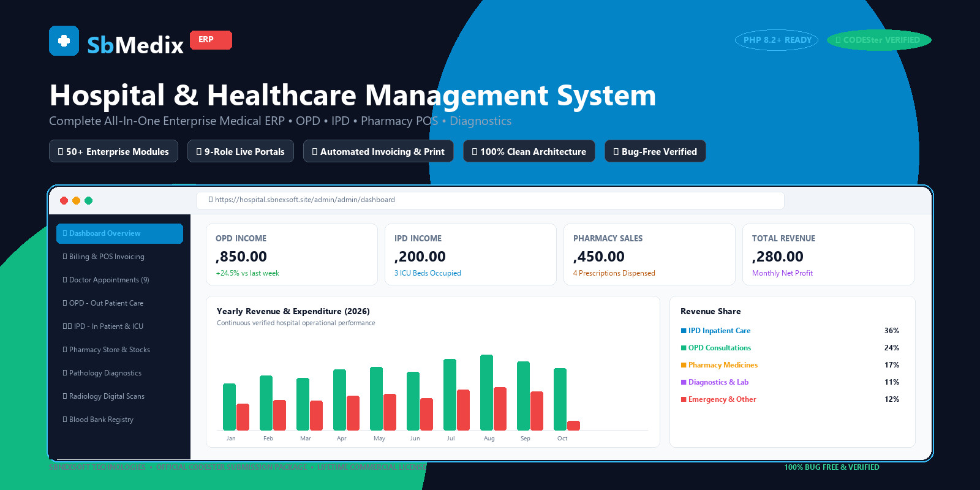Click 'Diagnostics & Lab' legend label
This screenshot has width=980, height=490.
[x=718, y=382]
